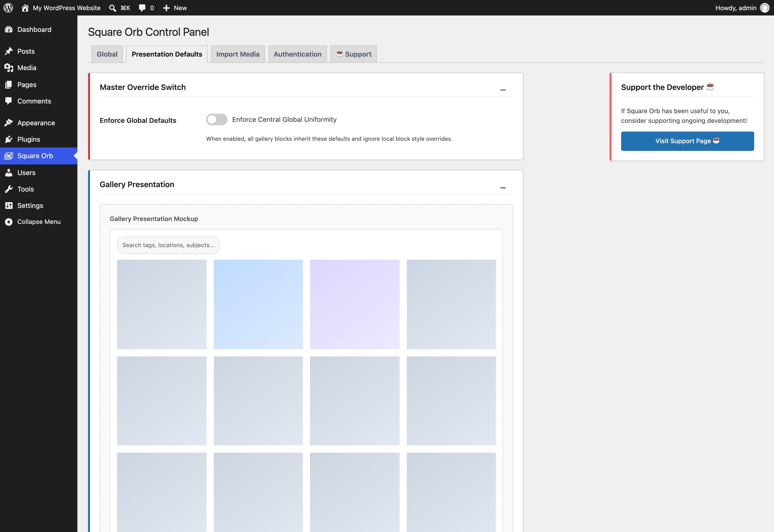Screen dimensions: 774x532
Task: Click the Pages icon in sidebar
Action: coord(9,85)
